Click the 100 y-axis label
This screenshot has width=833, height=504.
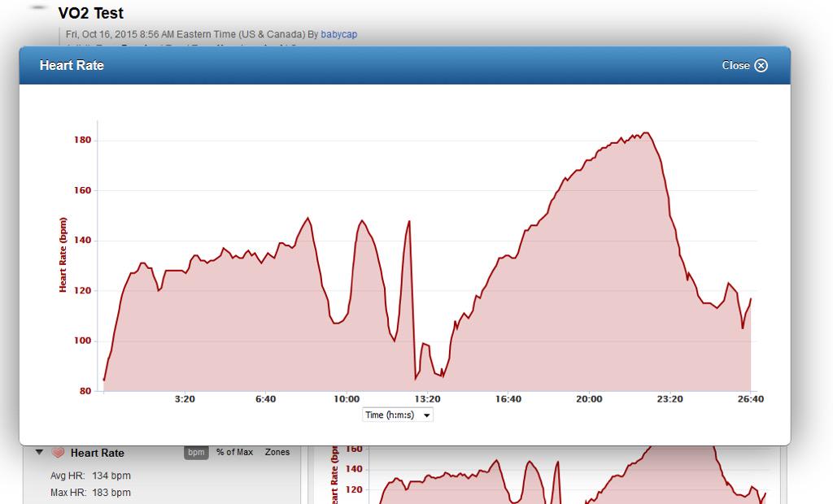click(82, 341)
